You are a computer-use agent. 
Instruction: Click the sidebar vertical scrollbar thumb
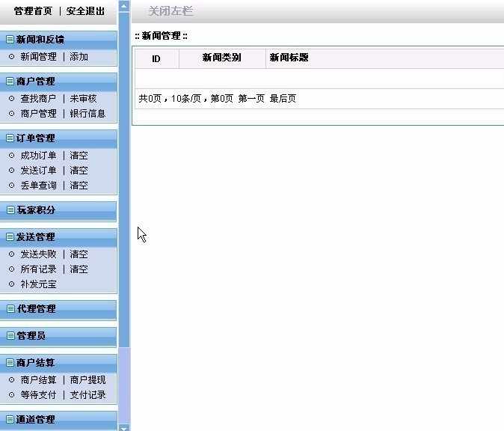click(124, 180)
